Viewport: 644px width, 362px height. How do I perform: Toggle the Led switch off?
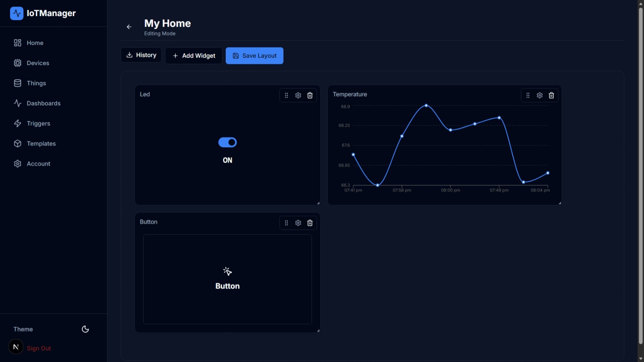click(227, 142)
